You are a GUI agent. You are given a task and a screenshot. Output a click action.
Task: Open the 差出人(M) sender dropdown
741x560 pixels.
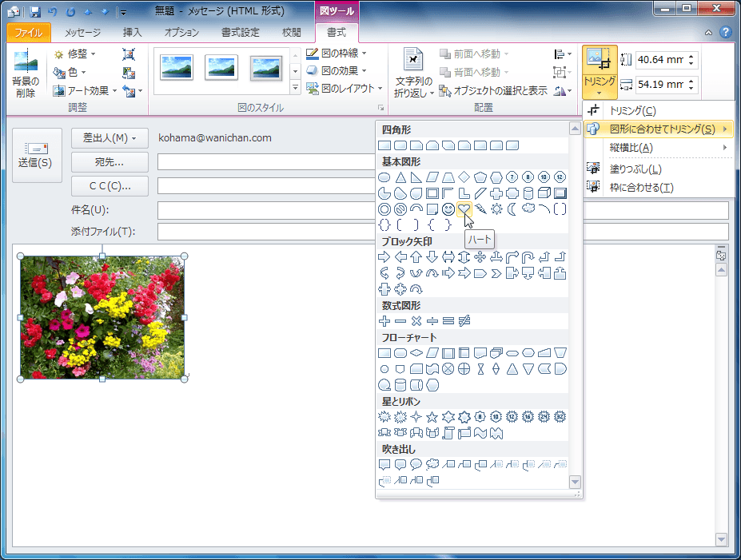coord(110,138)
